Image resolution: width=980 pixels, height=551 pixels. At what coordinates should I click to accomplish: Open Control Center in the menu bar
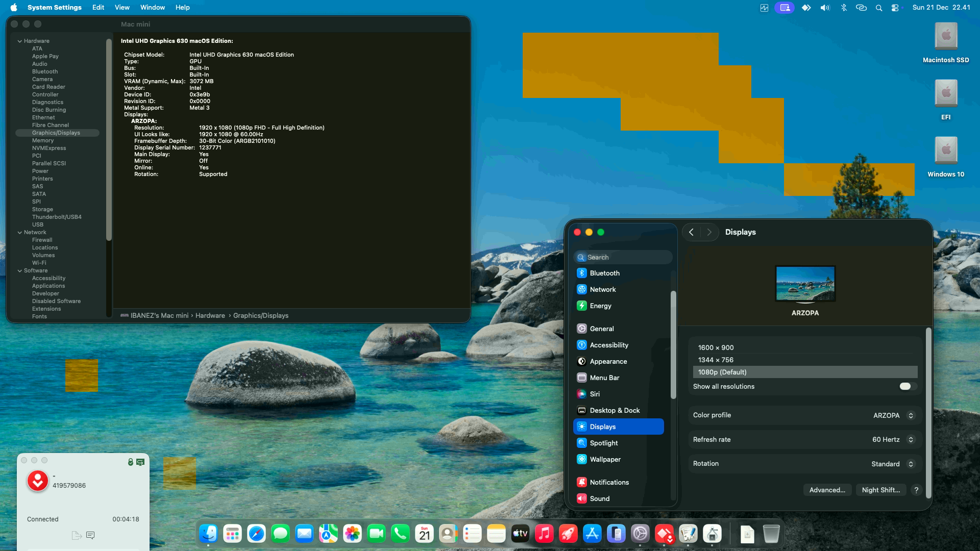895,8
